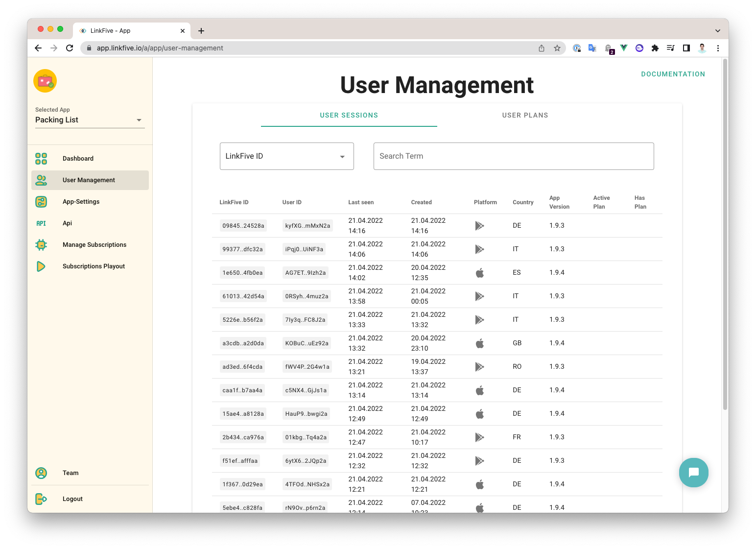Screen dimensions: 756x549
Task: Bookmark this page with star icon
Action: (557, 48)
